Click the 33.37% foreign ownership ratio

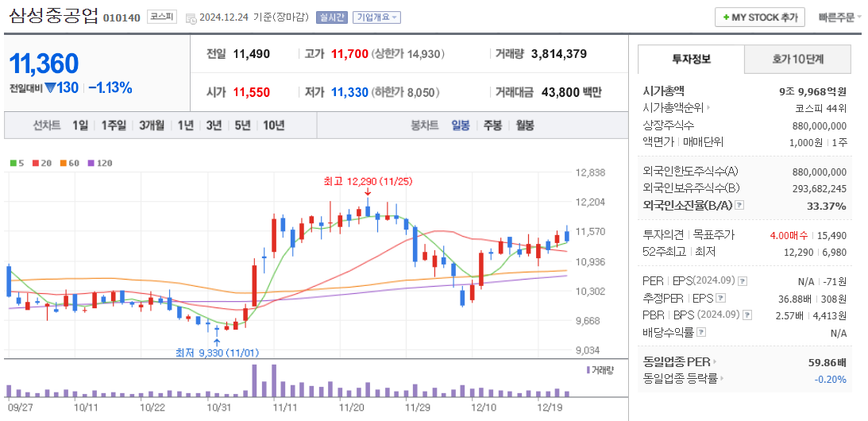pos(827,206)
